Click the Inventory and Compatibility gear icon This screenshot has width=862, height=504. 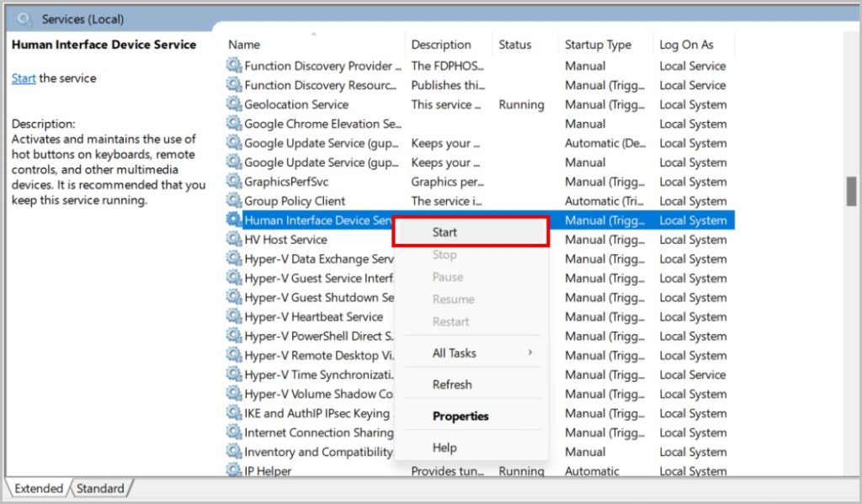(x=234, y=451)
